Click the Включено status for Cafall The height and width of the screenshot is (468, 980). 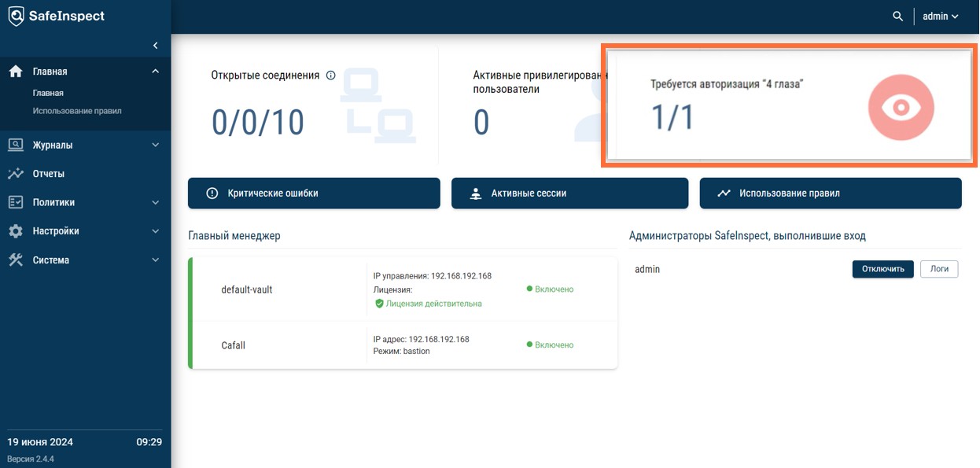tap(550, 345)
